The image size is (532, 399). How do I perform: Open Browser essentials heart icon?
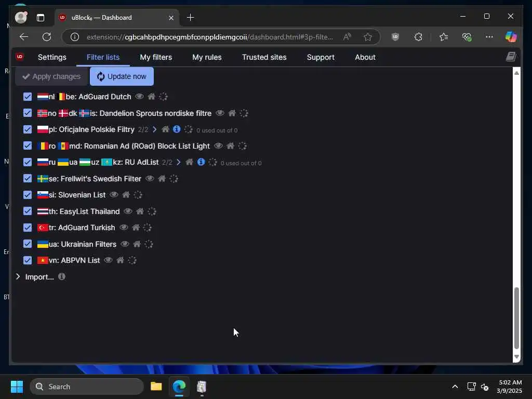pos(467,37)
